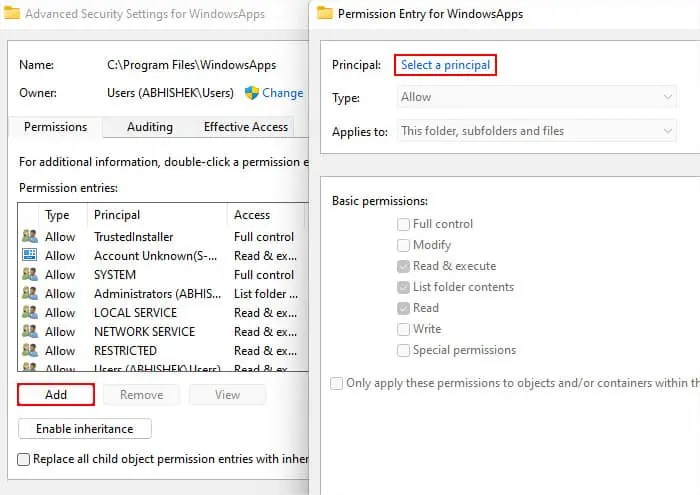This screenshot has width=700, height=495.
Task: Check 'Replace all child object permission entries' box
Action: pos(23,459)
